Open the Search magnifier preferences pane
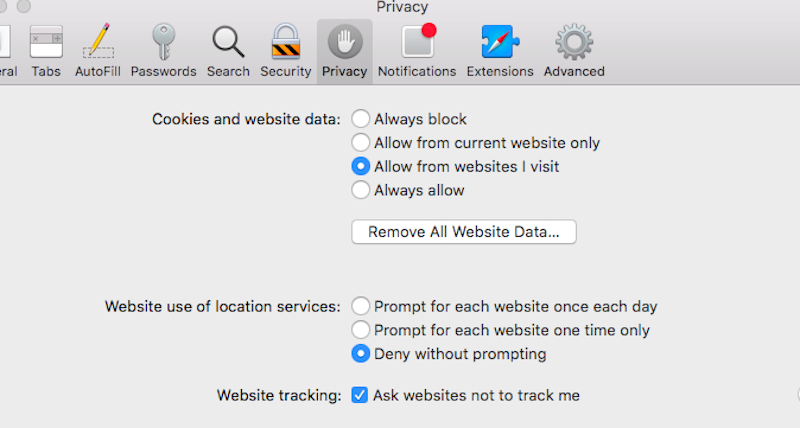Viewport: 800px width, 428px height. click(228, 50)
